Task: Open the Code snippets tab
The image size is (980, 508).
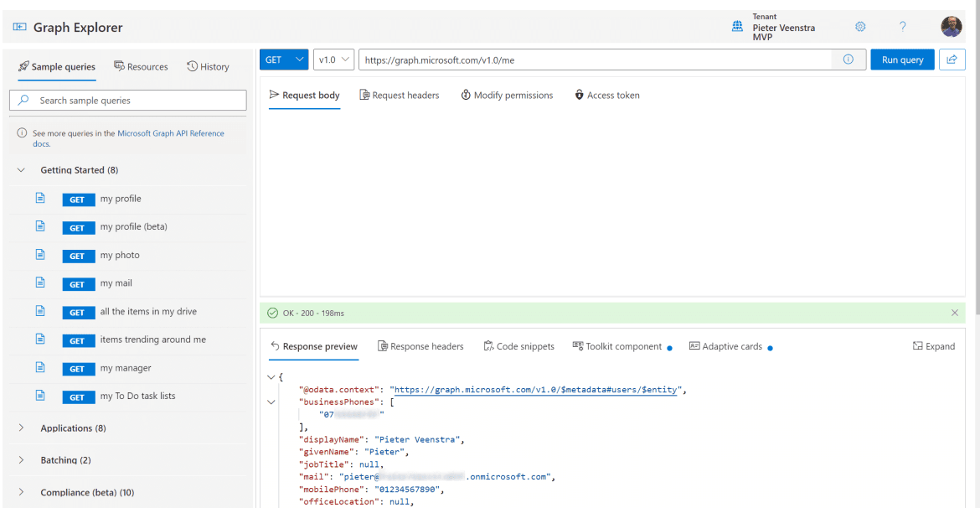Action: (x=518, y=346)
